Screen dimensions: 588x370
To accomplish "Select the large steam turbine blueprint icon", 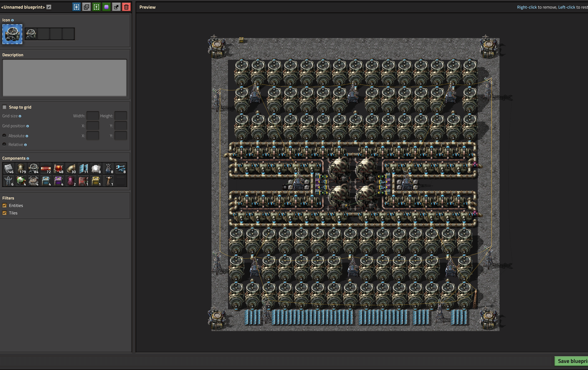I will (12, 34).
